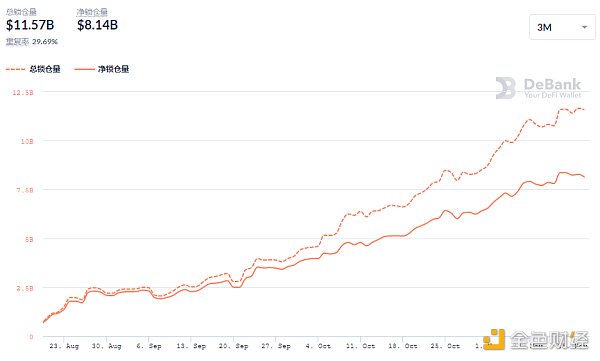600x361 pixels.
Task: Select the 11. Oct x-axis label
Action: coord(360,346)
